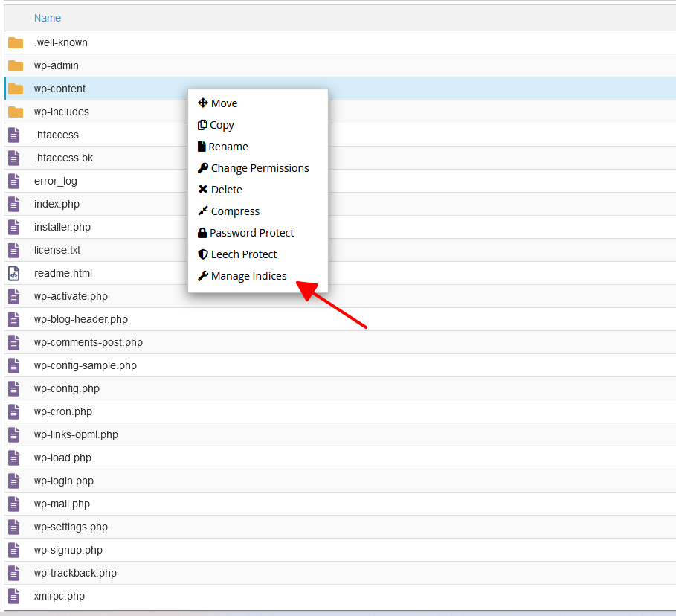676x616 pixels.
Task: Select the xmlrpc.php file
Action: pos(59,596)
